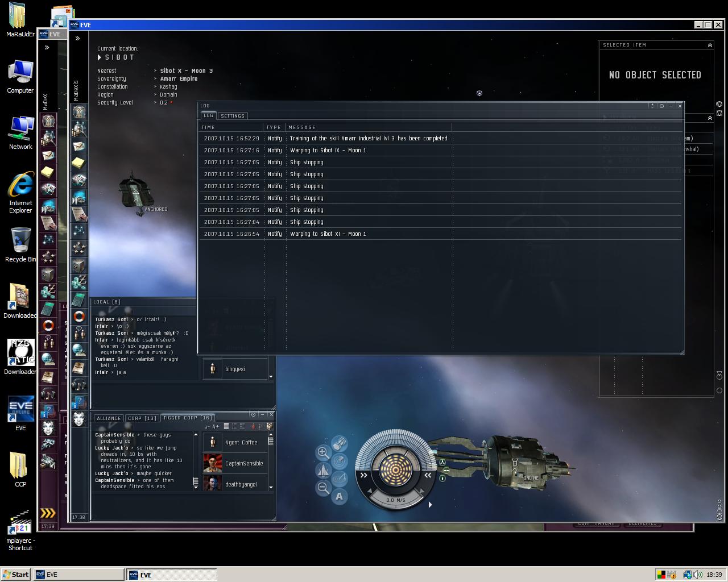Viewport: 728px width, 582px height.
Task: Click the ship speed gauge showing 0.0 M/S
Action: pos(396,500)
